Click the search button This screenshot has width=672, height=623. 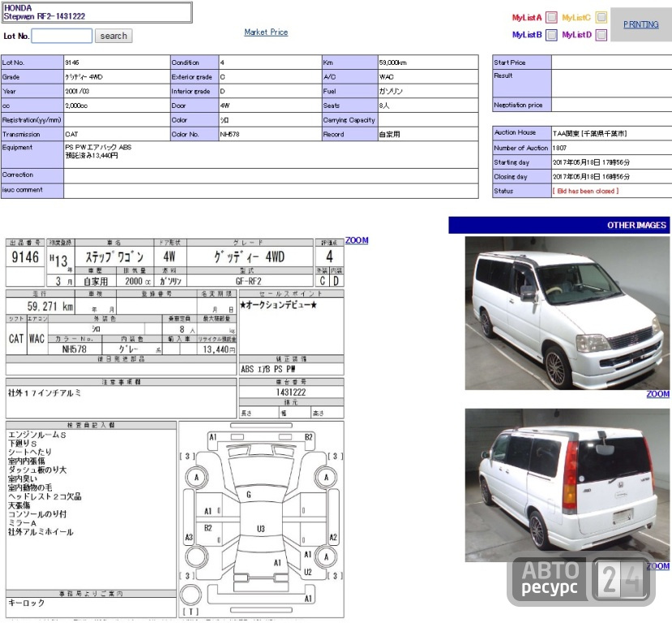pyautogui.click(x=113, y=36)
